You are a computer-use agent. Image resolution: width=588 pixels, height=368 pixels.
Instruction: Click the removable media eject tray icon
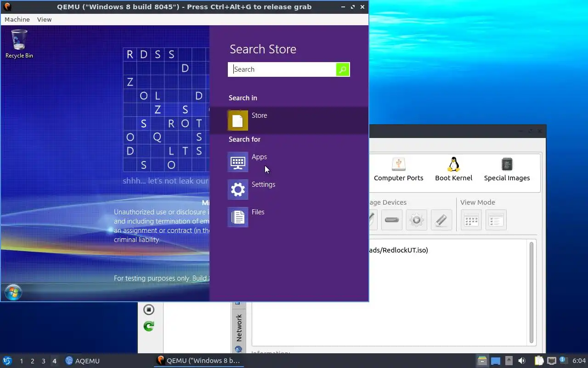pyautogui.click(x=509, y=361)
